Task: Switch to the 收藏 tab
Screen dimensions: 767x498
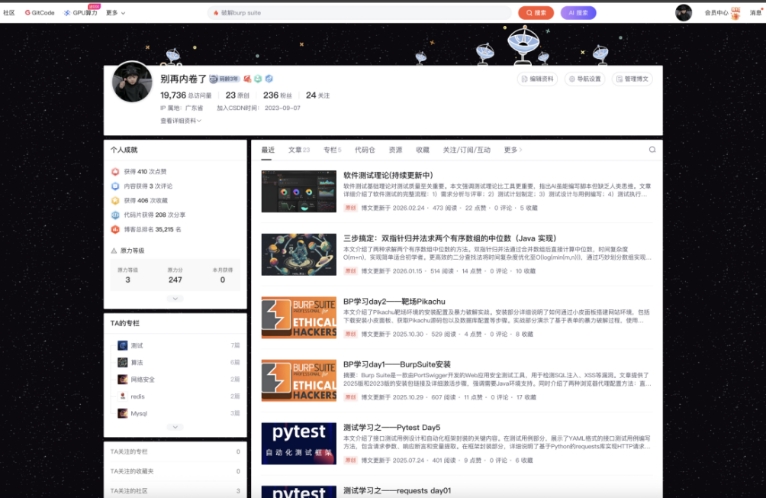Action: pyautogui.click(x=423, y=150)
